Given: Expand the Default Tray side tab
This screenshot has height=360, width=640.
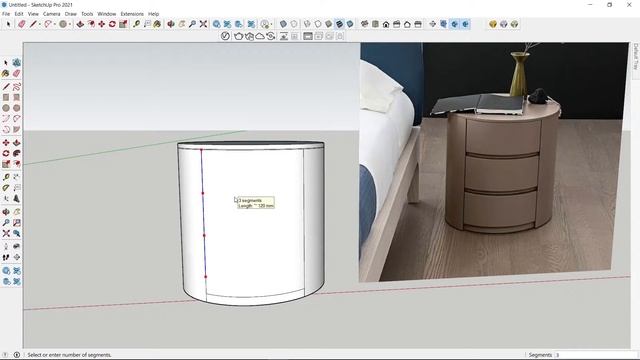Looking at the screenshot, I should (x=636, y=56).
